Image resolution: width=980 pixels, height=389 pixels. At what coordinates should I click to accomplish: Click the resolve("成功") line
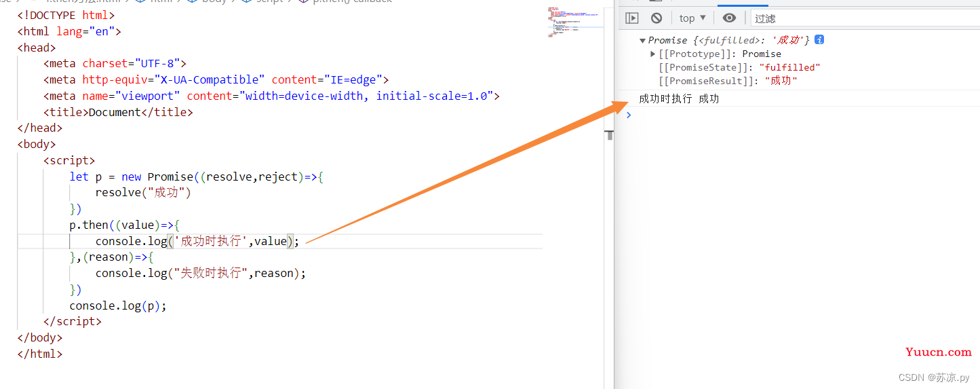[x=143, y=193]
